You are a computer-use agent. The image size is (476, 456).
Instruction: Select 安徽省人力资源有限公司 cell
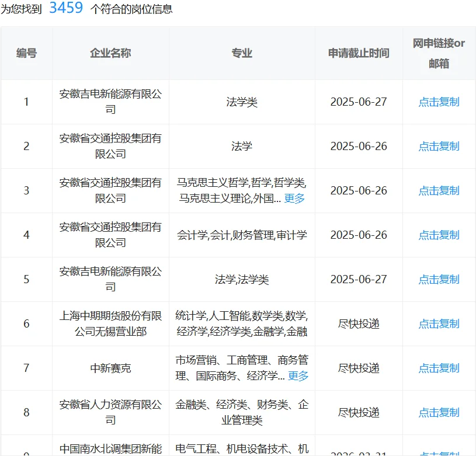tap(110, 412)
